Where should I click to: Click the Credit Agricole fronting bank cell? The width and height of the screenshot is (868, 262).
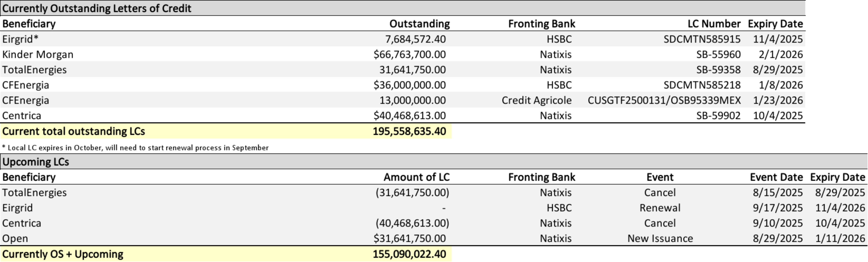click(x=536, y=100)
